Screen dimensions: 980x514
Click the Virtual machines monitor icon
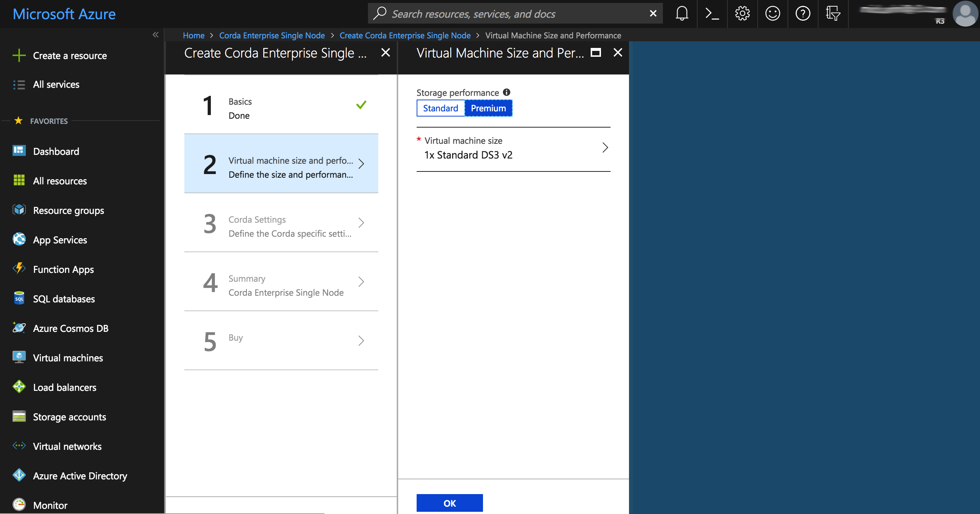point(19,357)
